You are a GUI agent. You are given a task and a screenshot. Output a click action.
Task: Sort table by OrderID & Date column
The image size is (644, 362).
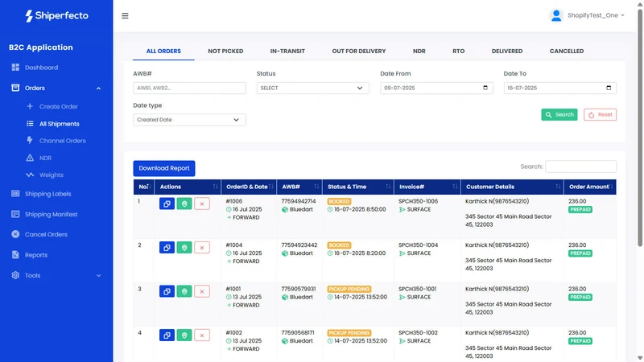(x=249, y=187)
